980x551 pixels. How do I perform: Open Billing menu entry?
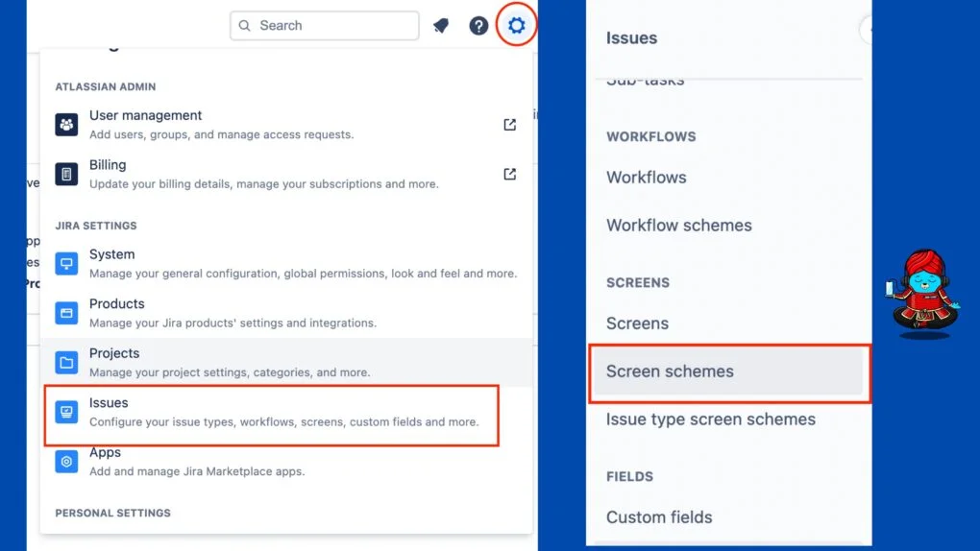point(286,174)
